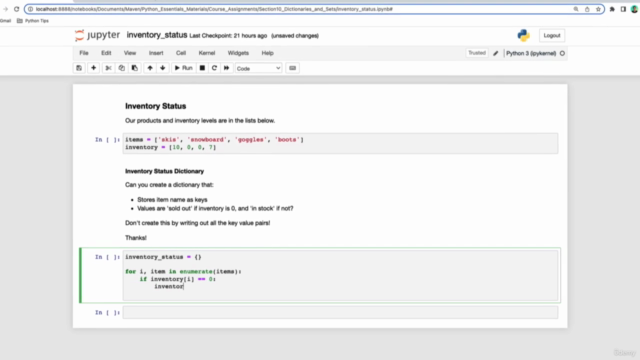Screen dimensions: 640x360
Task: Copy selected cells icon
Action: (122, 68)
